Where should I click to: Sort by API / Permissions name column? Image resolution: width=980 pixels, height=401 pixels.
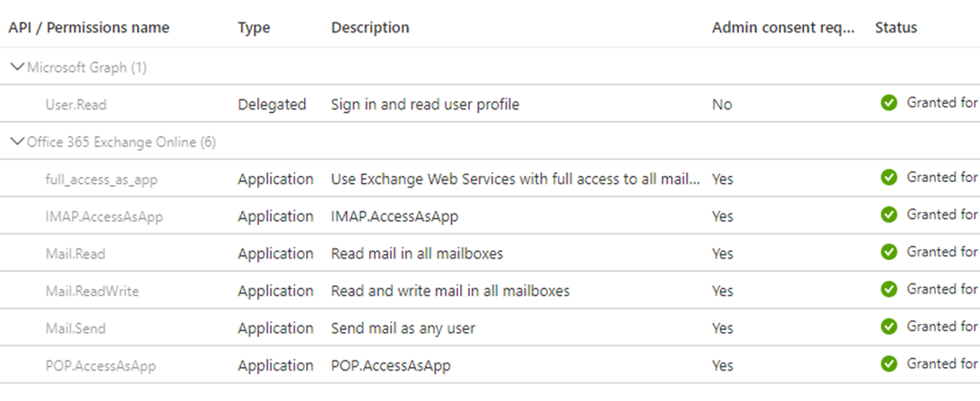tap(89, 28)
